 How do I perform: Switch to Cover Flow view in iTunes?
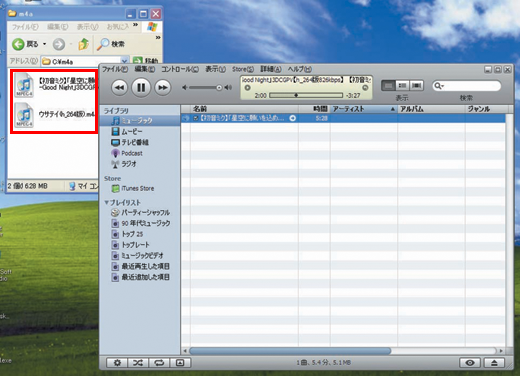tap(416, 86)
